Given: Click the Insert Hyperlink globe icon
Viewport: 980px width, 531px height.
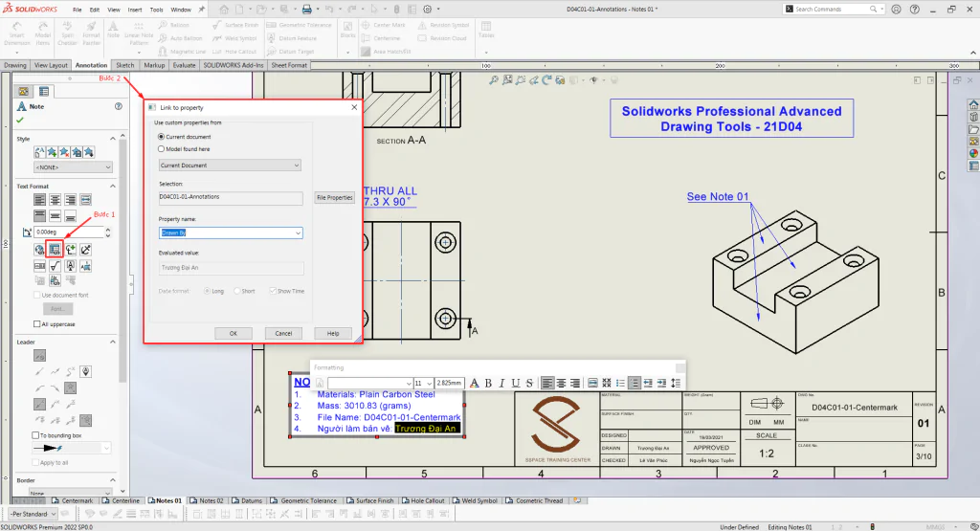Looking at the screenshot, I should [39, 250].
